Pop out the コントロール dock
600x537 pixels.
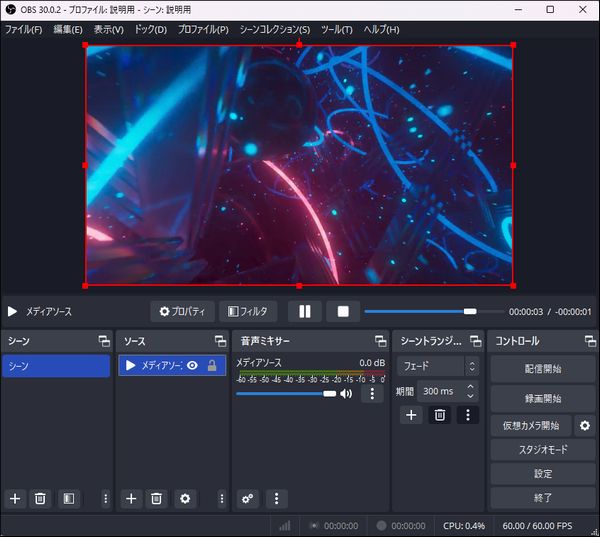pyautogui.click(x=590, y=341)
